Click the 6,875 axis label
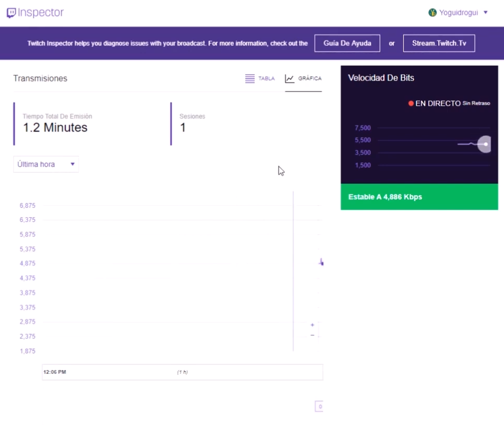The width and height of the screenshot is (504, 425). point(27,206)
